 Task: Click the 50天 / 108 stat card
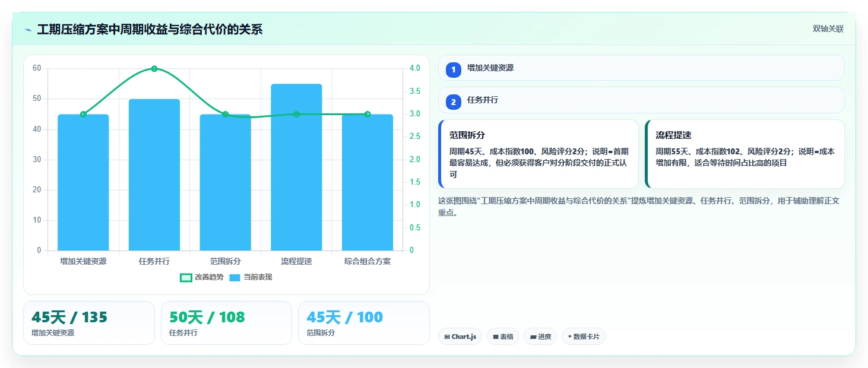point(226,323)
